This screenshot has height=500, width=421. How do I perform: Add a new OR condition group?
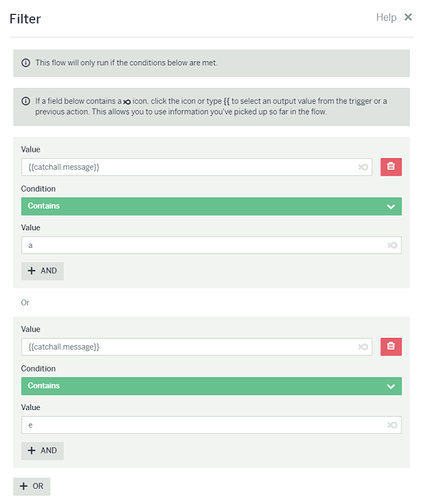coord(32,486)
